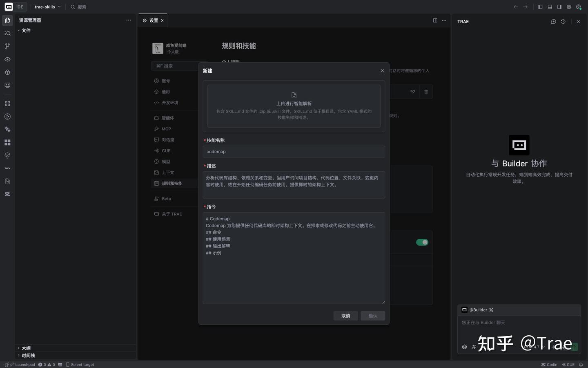Click the 咸鱼爱前端 profile avatar
The width and height of the screenshot is (588, 368).
(x=158, y=48)
